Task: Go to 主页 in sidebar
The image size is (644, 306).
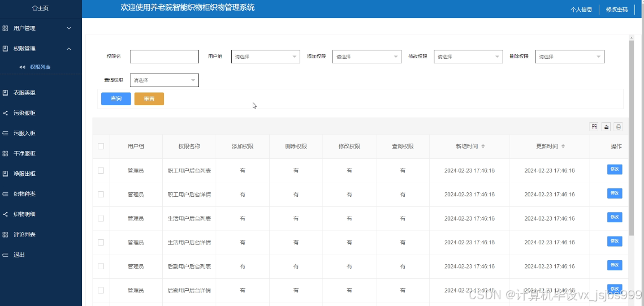Action: [x=41, y=8]
